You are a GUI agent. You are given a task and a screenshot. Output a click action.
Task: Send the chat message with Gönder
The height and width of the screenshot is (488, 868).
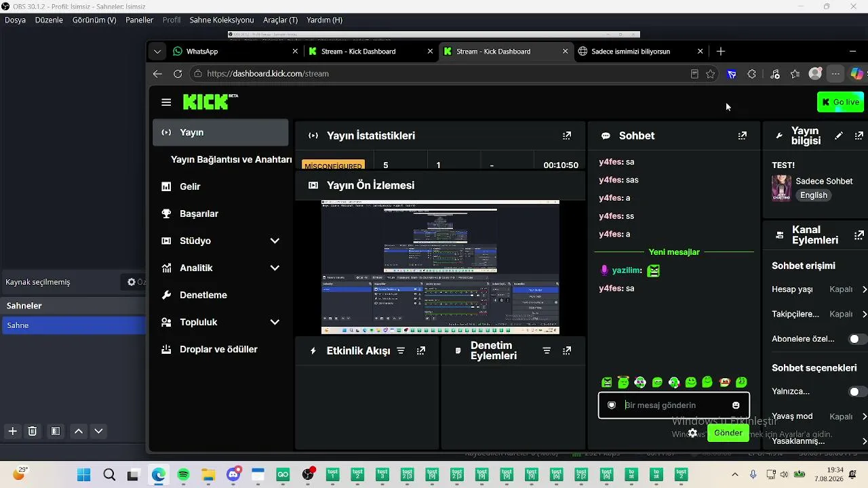pos(728,433)
